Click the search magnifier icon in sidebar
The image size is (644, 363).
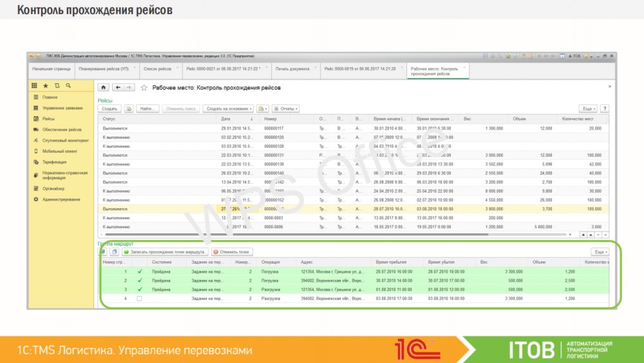68,86
